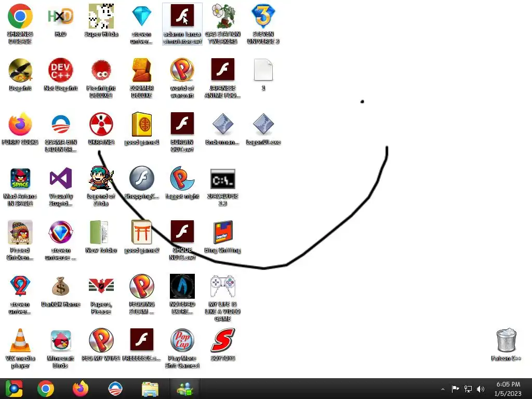Open the Start menu button
This screenshot has width=532, height=399.
(x=14, y=389)
